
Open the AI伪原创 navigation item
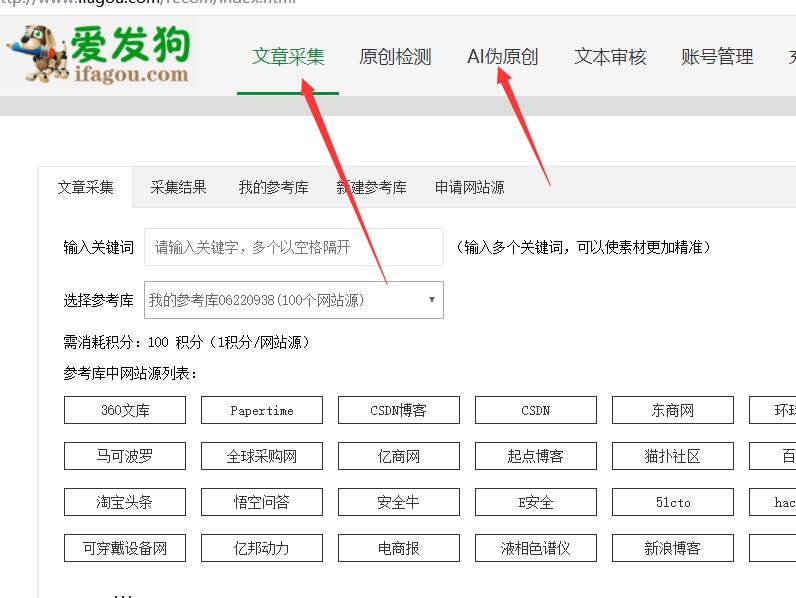(502, 57)
